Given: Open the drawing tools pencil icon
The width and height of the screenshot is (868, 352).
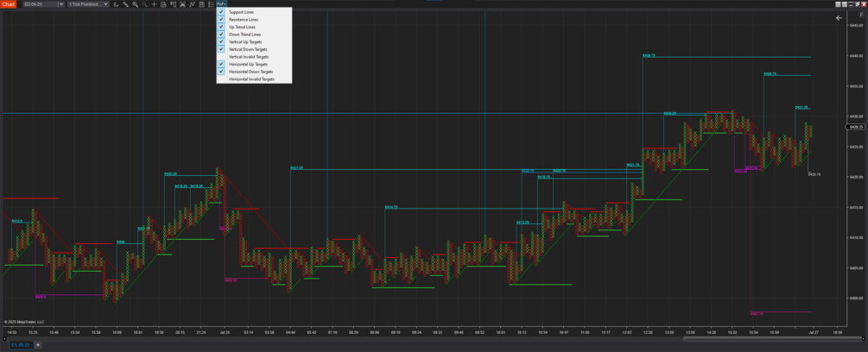Looking at the screenshot, I should coord(125,4).
